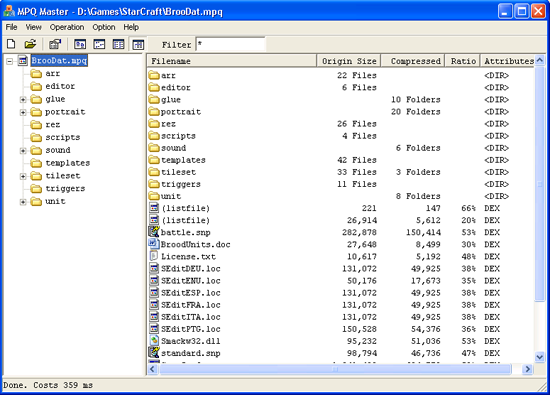Image resolution: width=550 pixels, height=395 pixels.
Task: Click the vertical scrollbar up arrow
Action: coord(540,60)
